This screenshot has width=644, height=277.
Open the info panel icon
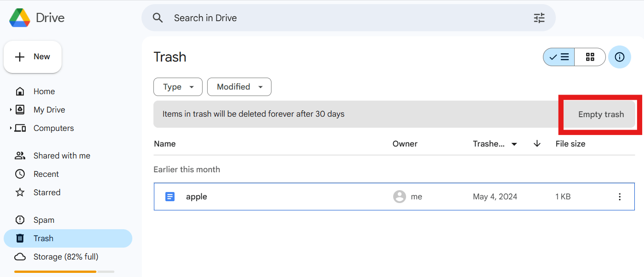click(x=619, y=57)
